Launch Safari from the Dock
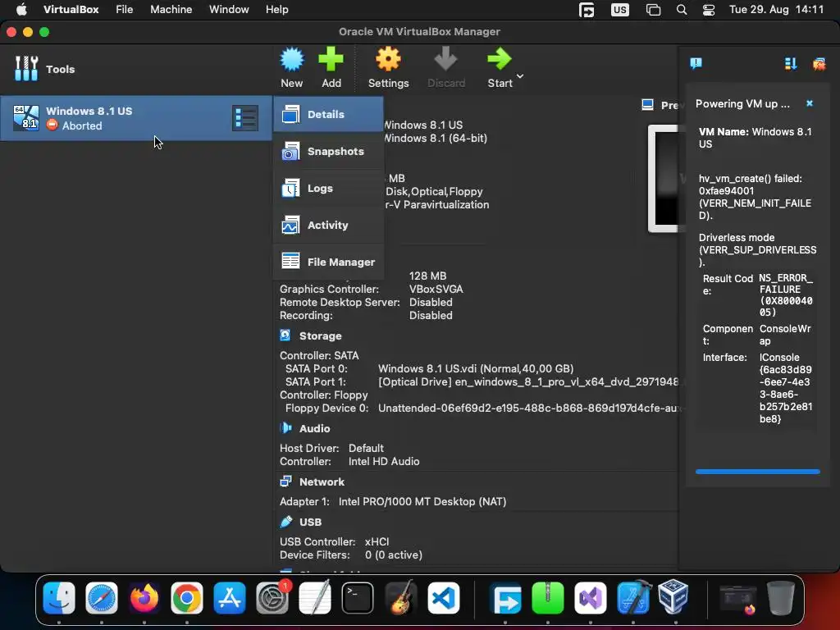Viewport: 840px width, 630px height. (x=101, y=598)
